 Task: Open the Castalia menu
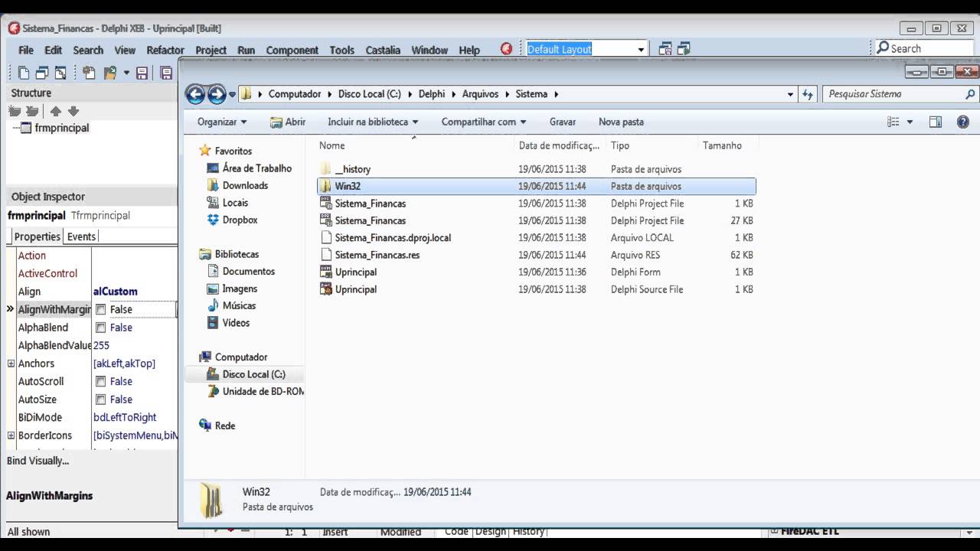[383, 50]
